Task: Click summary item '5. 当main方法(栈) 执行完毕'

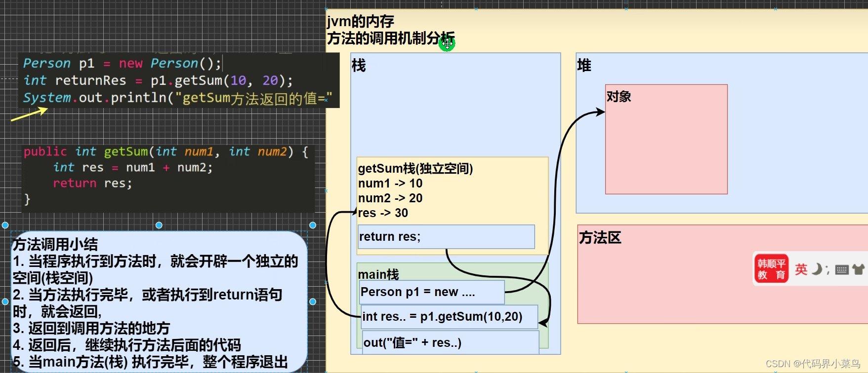Action: coord(150,362)
